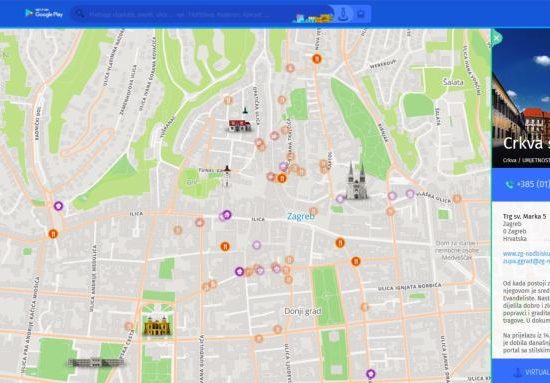Select the grey museum building landmark
The height and width of the screenshot is (383, 550).
(95, 363)
